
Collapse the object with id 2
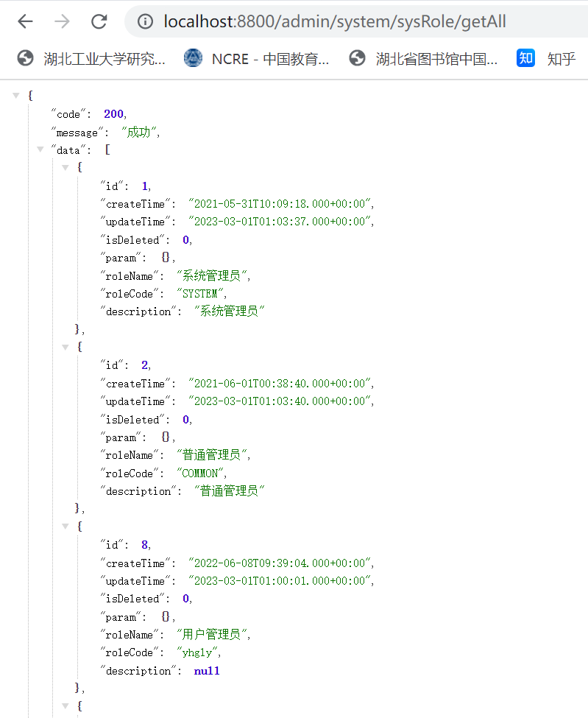pyautogui.click(x=65, y=347)
